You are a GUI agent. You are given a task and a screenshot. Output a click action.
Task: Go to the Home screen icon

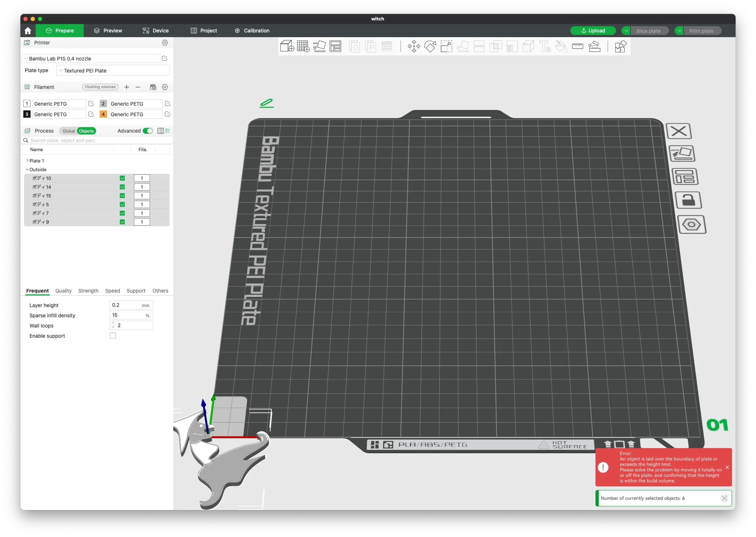pyautogui.click(x=28, y=31)
